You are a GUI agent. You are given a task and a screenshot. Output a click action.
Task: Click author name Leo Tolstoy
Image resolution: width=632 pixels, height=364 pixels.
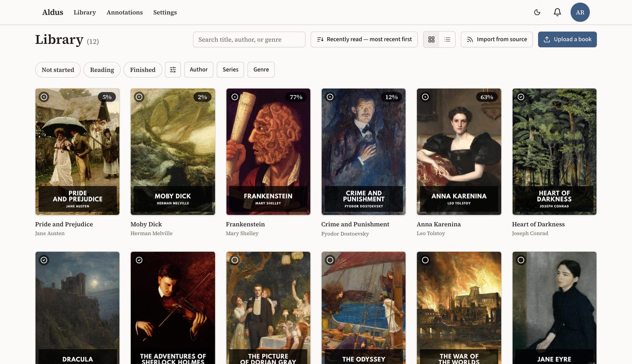pyautogui.click(x=431, y=233)
